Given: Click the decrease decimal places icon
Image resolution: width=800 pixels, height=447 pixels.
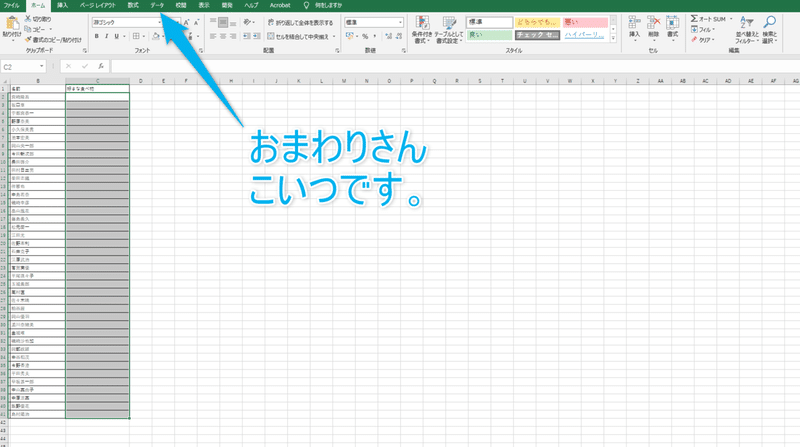Looking at the screenshot, I should 399,36.
